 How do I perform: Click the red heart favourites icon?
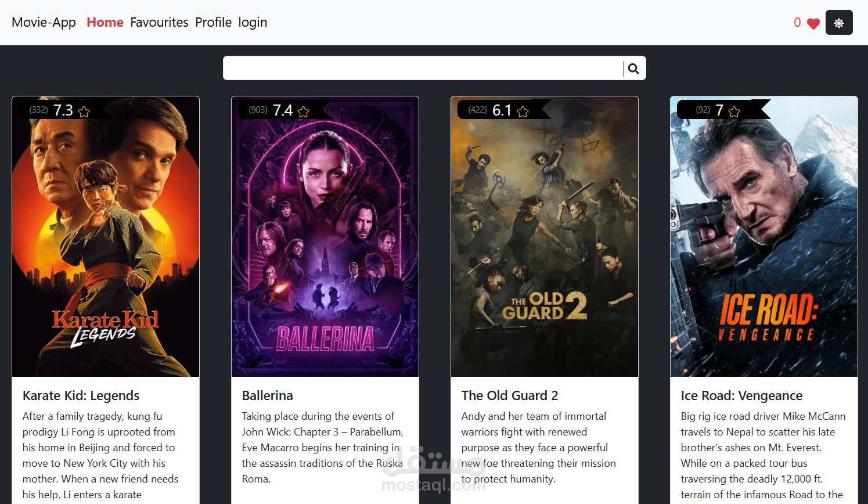click(x=813, y=23)
